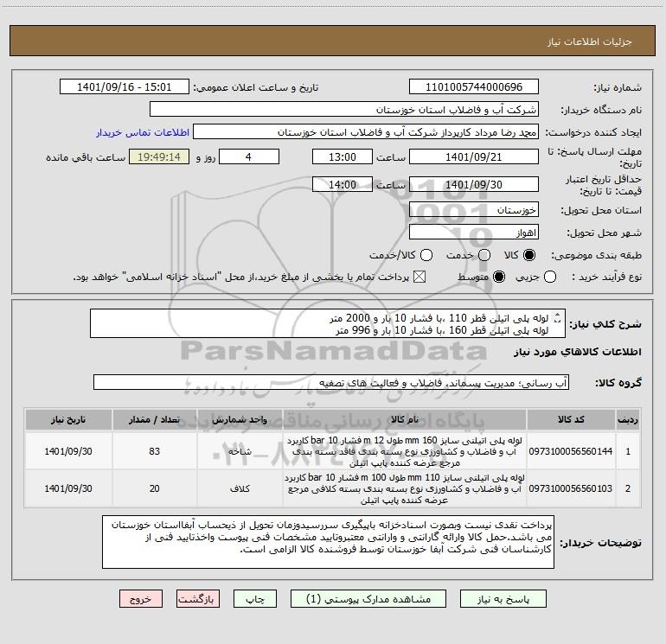The height and width of the screenshot is (644, 666).
Task: Click the unit cell شاخه
Action: tap(240, 451)
